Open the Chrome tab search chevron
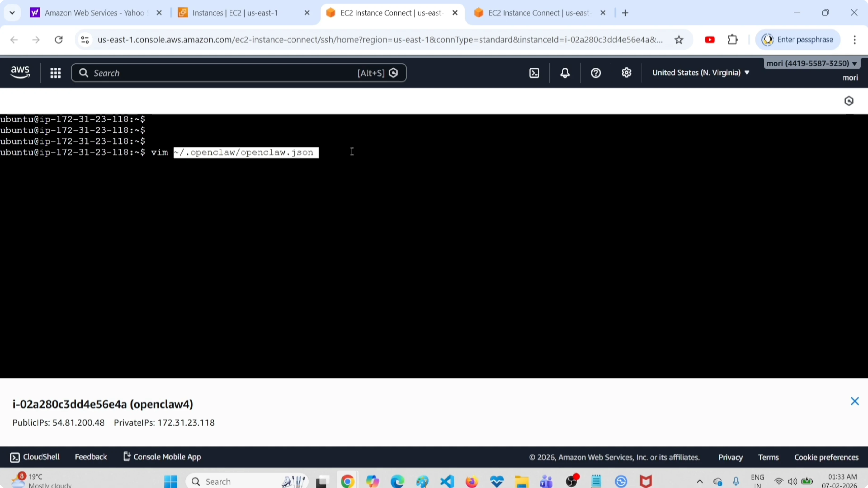Image resolution: width=868 pixels, height=488 pixels. 12,13
